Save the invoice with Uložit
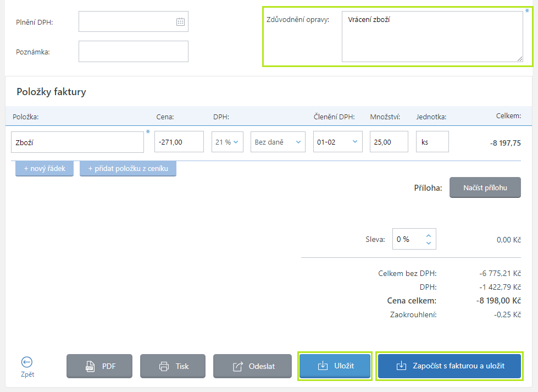 click(x=335, y=366)
